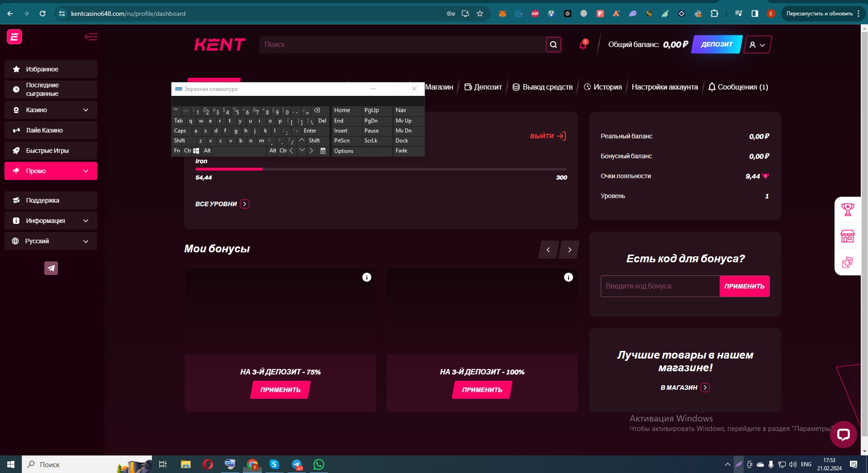Click the search magnifier button
Image resolution: width=868 pixels, height=473 pixels.
pyautogui.click(x=553, y=44)
